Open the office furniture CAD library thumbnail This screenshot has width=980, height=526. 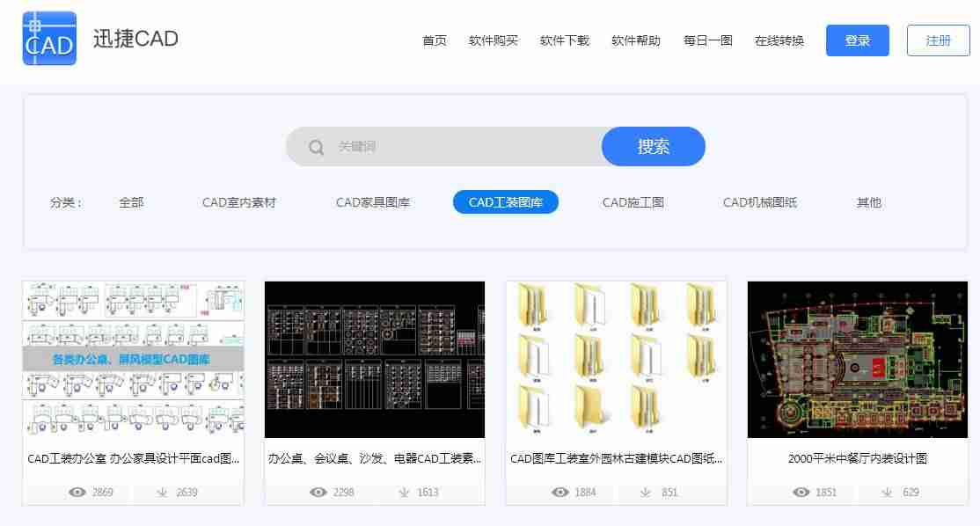point(133,359)
